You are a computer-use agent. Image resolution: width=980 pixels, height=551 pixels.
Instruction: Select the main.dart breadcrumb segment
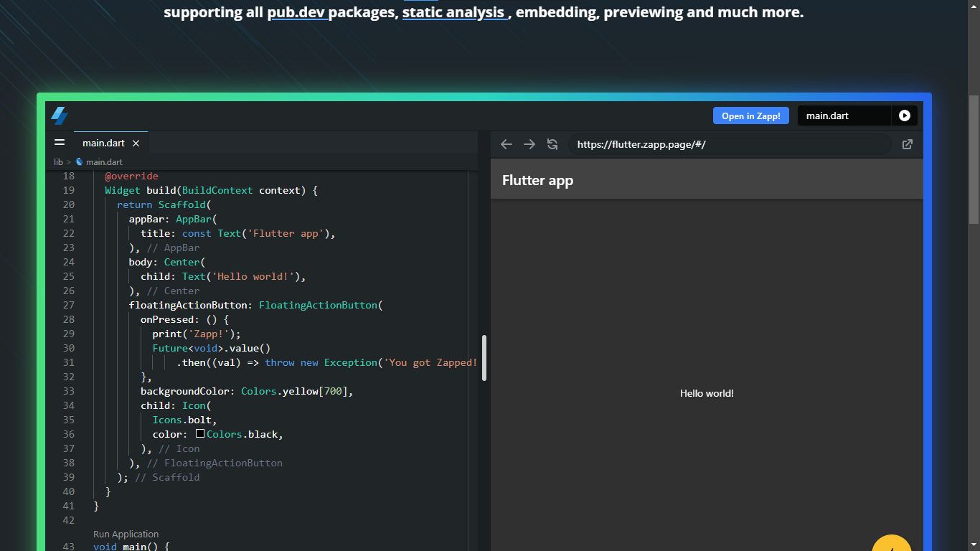coord(104,162)
